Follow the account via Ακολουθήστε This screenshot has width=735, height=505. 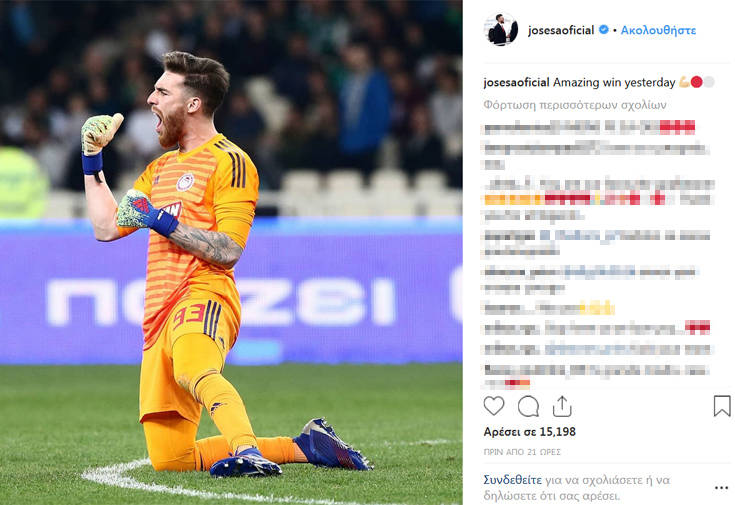[658, 30]
